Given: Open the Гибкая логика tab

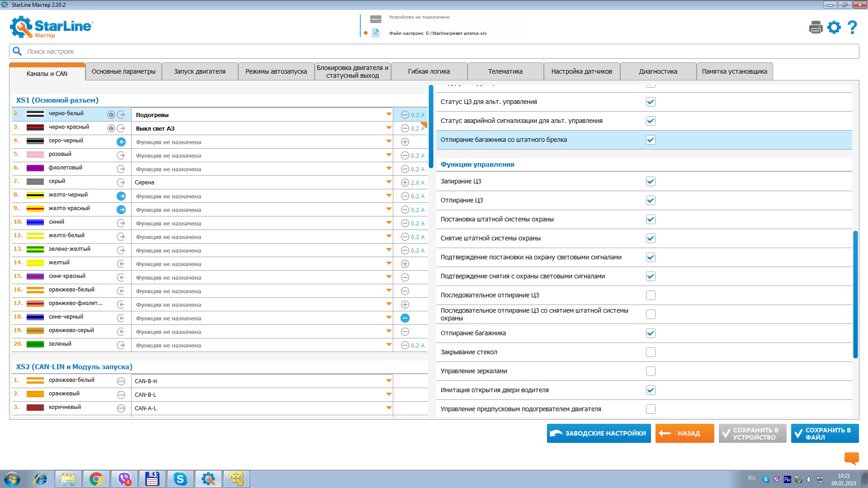Looking at the screenshot, I should [429, 71].
